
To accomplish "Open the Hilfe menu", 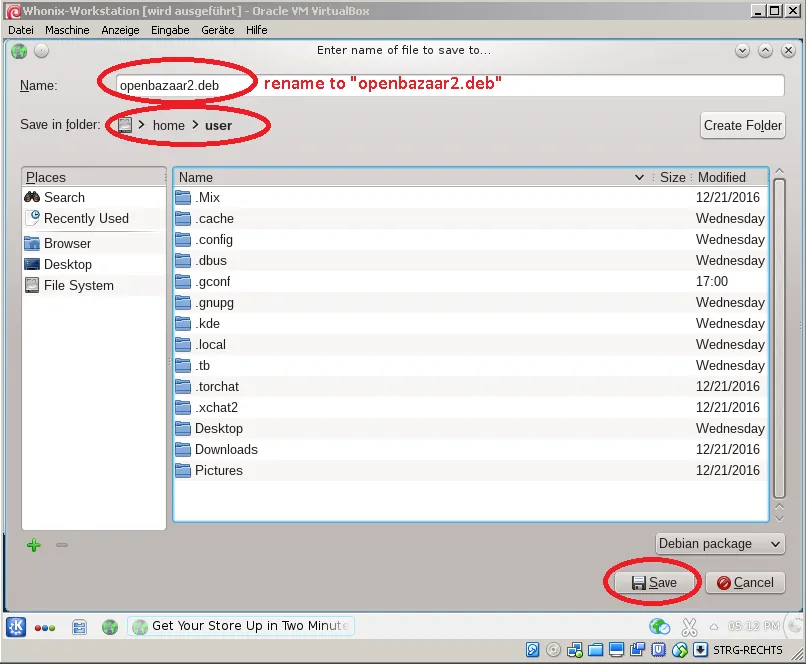I will click(257, 30).
